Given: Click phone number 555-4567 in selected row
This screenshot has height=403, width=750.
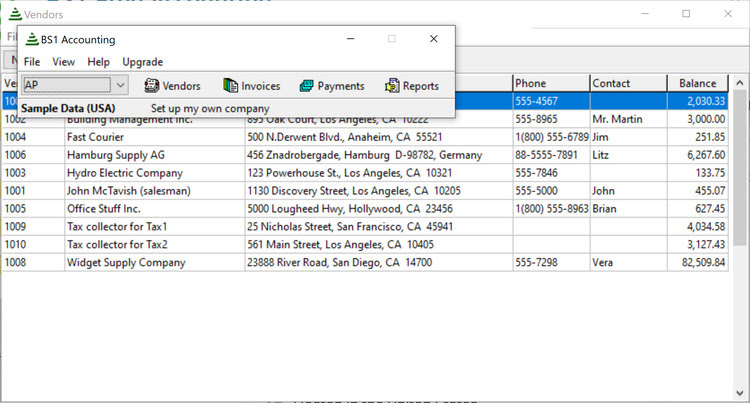Looking at the screenshot, I should pyautogui.click(x=551, y=101).
